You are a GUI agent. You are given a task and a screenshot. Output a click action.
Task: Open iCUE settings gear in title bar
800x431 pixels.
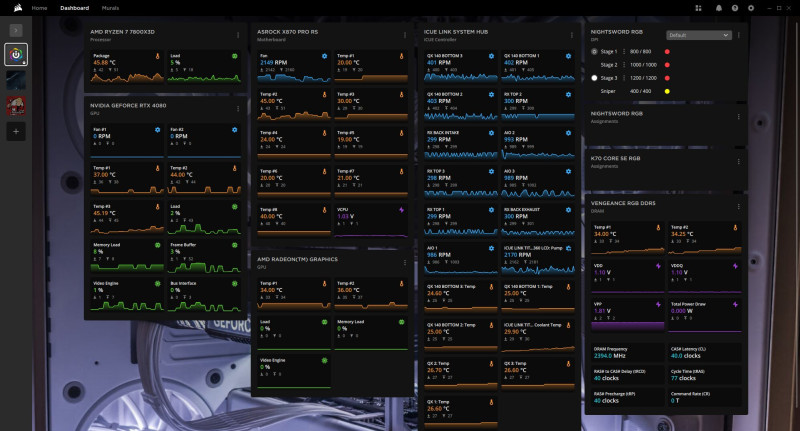(751, 8)
